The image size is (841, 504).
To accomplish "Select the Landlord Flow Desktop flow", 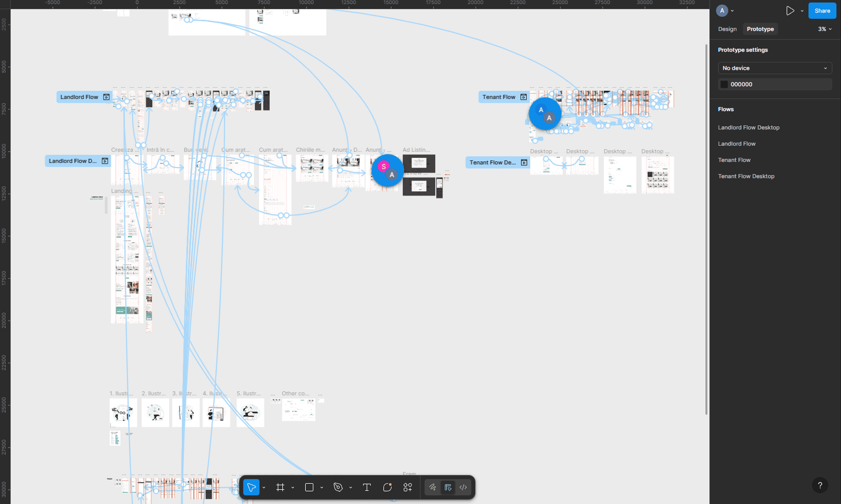I will pyautogui.click(x=749, y=127).
